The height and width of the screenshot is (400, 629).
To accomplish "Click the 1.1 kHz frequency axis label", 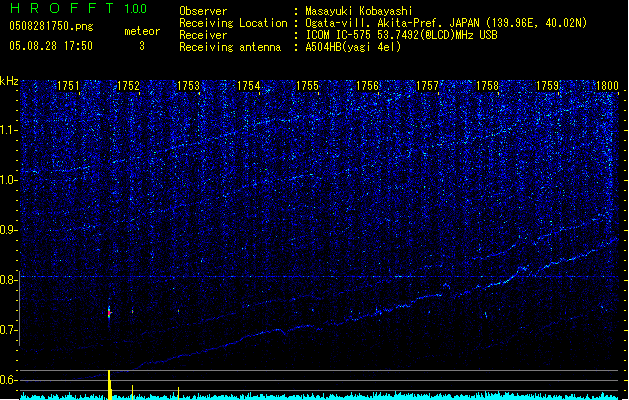I will point(9,130).
